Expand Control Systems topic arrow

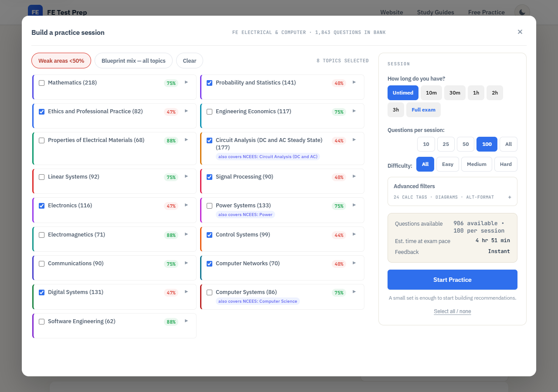pyautogui.click(x=354, y=234)
